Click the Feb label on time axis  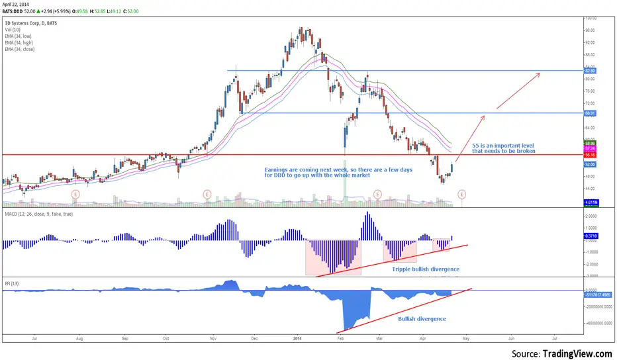pyautogui.click(x=340, y=338)
